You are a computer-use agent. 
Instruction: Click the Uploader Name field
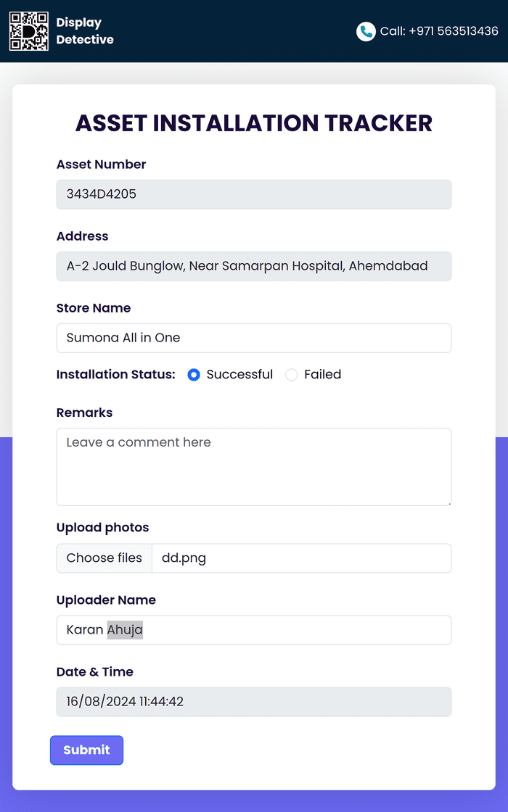click(254, 630)
